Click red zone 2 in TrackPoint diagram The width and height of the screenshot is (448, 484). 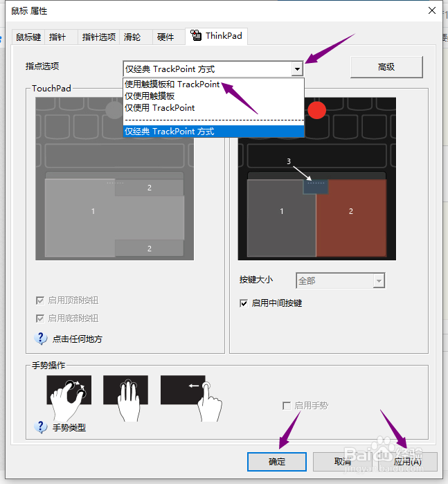(351, 218)
